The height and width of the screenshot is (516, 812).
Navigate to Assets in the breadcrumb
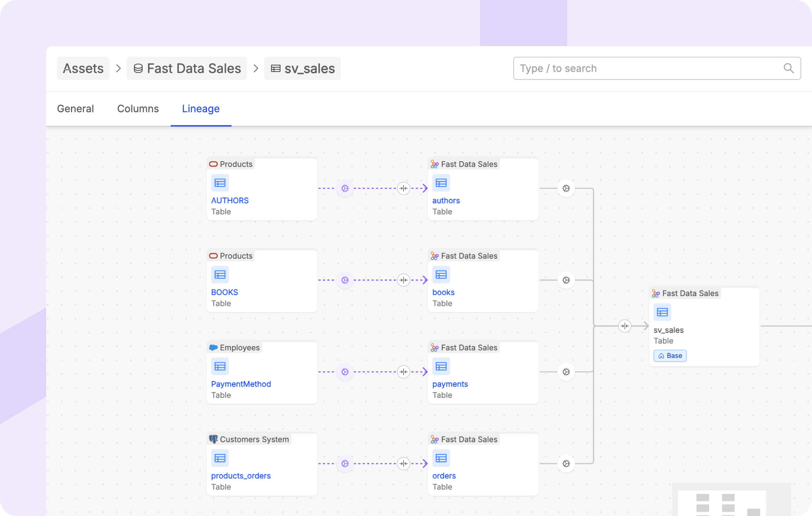point(83,68)
